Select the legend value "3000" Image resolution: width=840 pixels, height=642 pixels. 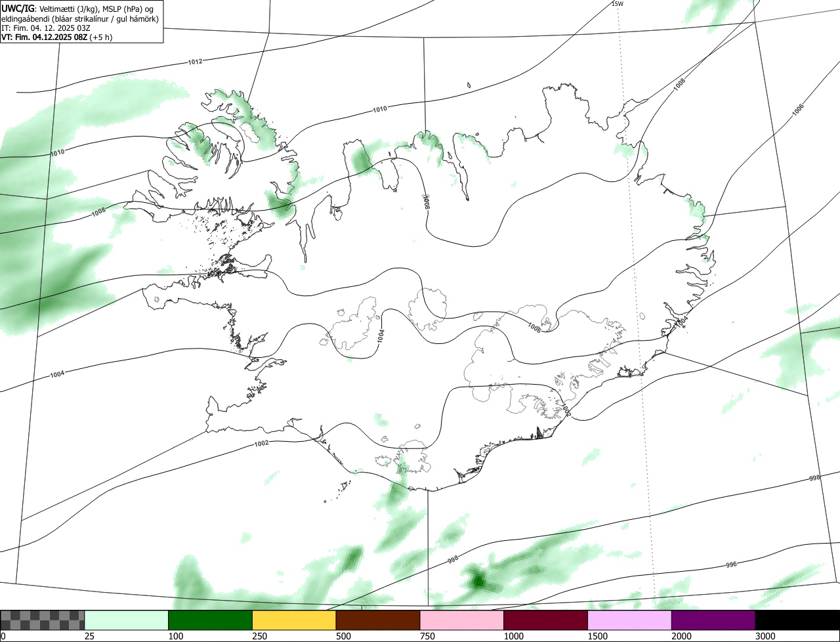(766, 636)
